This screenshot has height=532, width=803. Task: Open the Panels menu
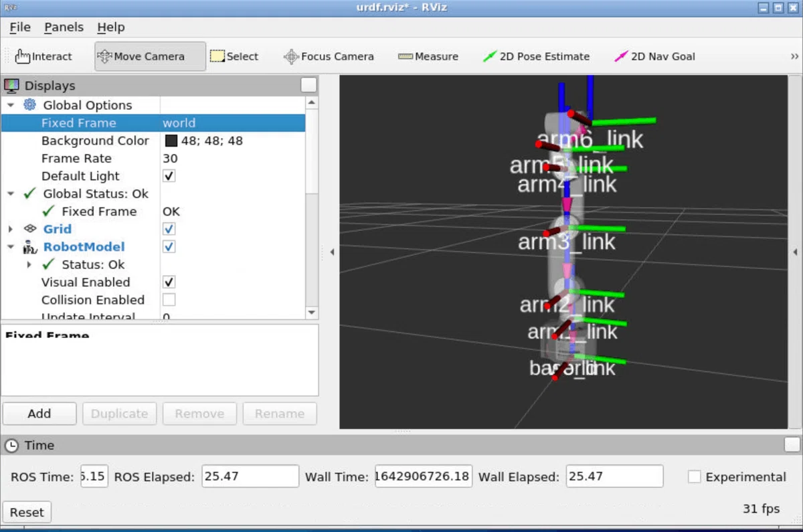point(64,27)
